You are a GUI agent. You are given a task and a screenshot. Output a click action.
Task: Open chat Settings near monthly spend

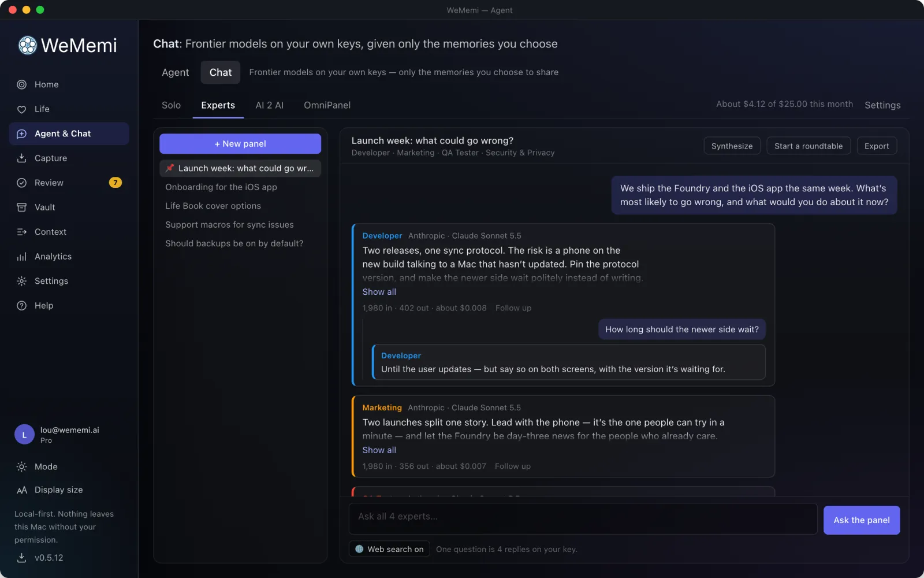point(882,105)
